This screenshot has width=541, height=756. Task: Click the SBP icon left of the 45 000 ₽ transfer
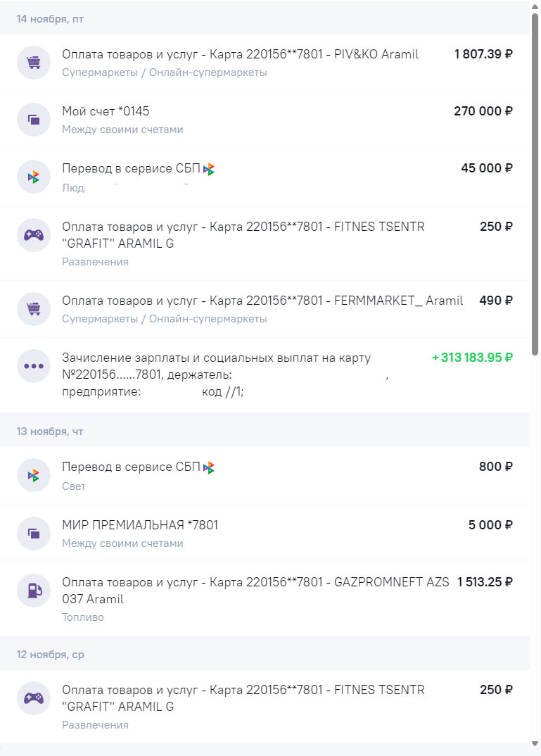34,177
